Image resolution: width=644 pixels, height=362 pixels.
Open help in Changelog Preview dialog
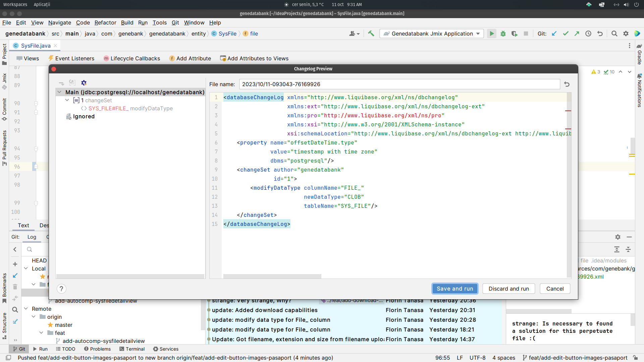click(x=61, y=289)
